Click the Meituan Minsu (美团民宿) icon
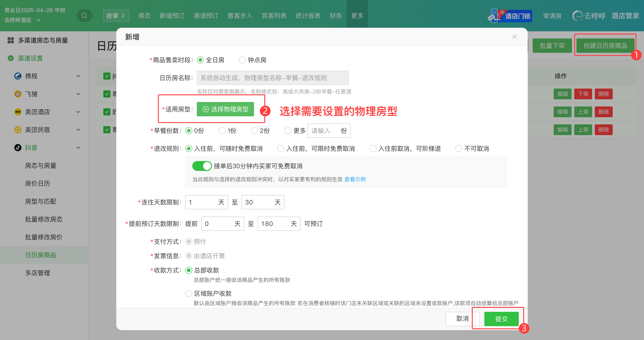Image resolution: width=644 pixels, height=340 pixels. [x=18, y=130]
